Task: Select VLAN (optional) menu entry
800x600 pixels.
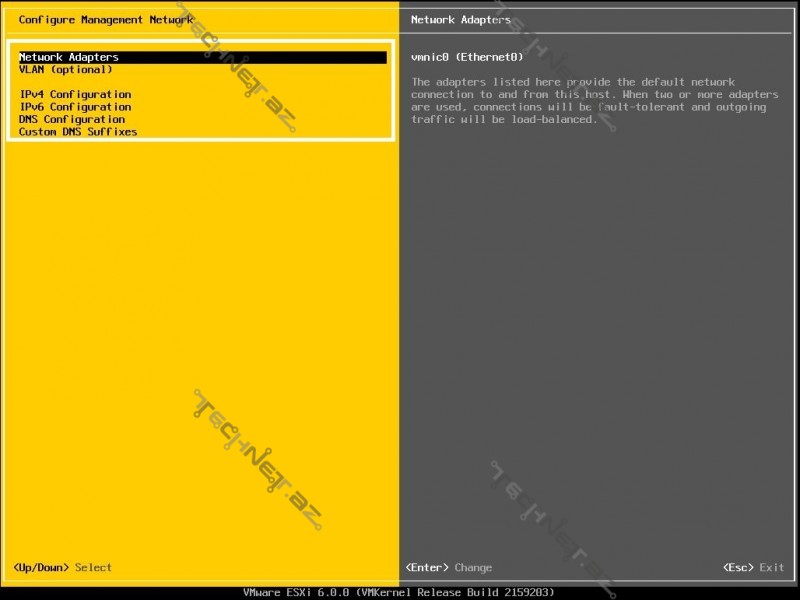Action: (65, 69)
